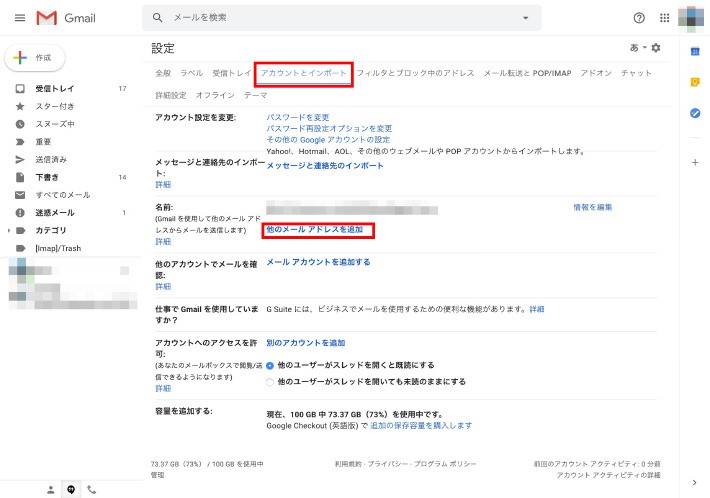The image size is (710, 498).
Task: Open Google Calendar side panel icon
Action: click(x=695, y=52)
